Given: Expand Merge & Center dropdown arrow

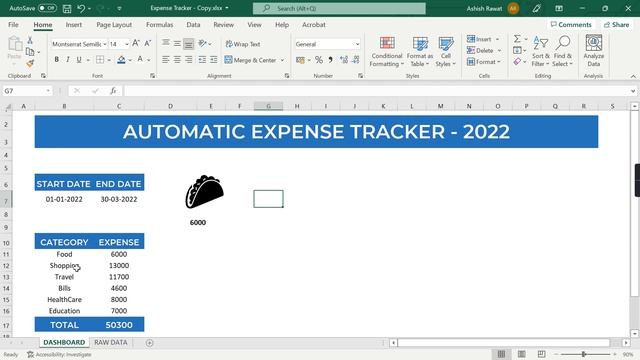Looking at the screenshot, I should tap(282, 60).
